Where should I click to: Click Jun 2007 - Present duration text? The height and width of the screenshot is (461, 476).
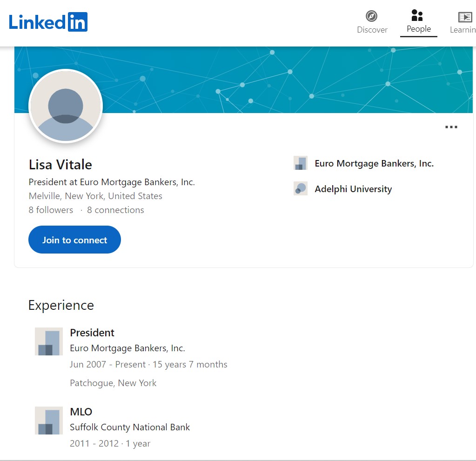[148, 365]
